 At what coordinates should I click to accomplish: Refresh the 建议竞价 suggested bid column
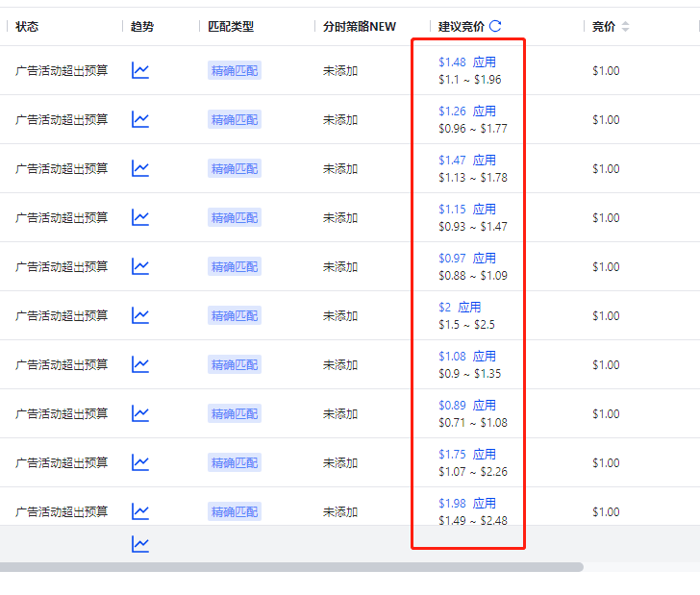click(x=495, y=27)
